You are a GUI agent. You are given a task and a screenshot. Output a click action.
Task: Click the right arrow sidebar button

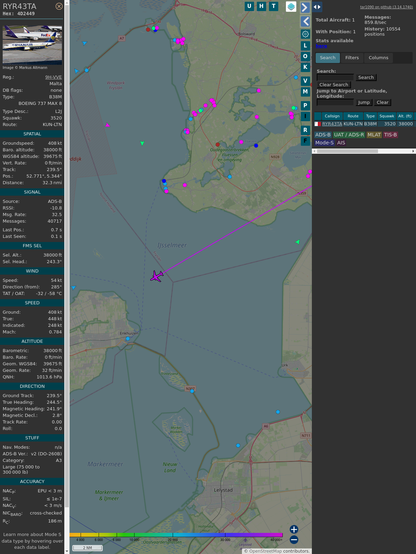click(305, 7)
